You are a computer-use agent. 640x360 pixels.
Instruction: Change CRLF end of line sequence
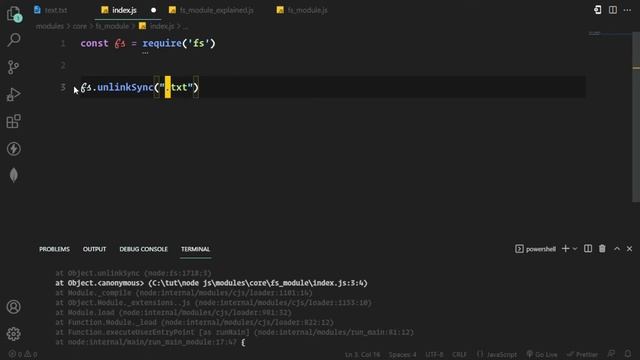point(459,354)
